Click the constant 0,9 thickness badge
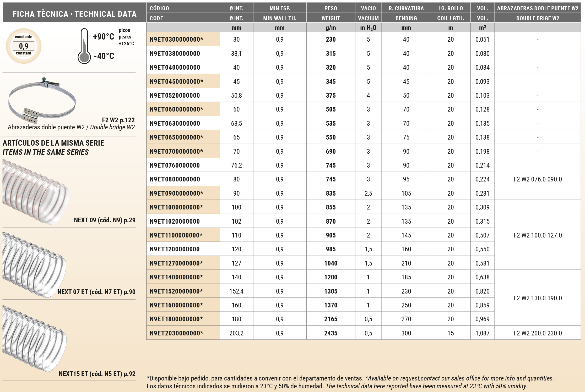The image size is (585, 392). pos(24,46)
